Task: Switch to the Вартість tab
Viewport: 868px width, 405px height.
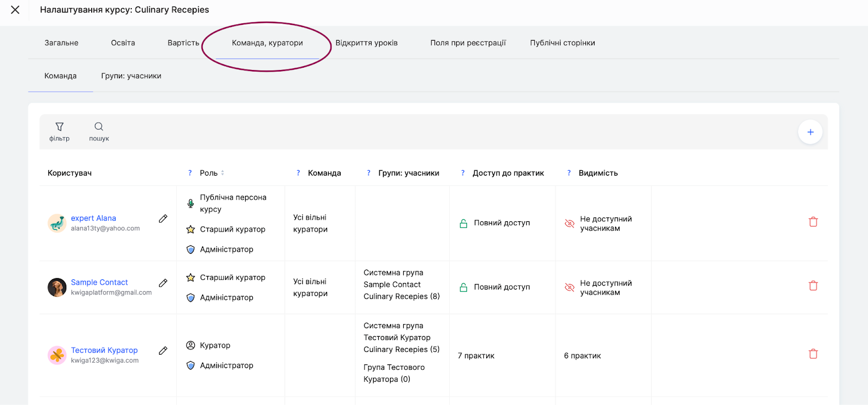Action: click(183, 43)
